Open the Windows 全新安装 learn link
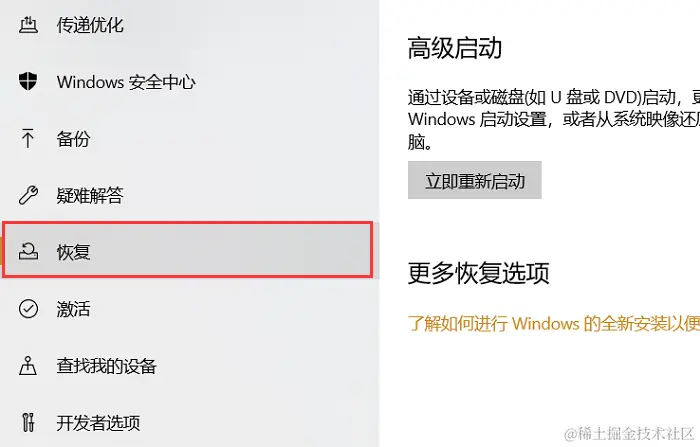700x447 pixels. pos(554,323)
